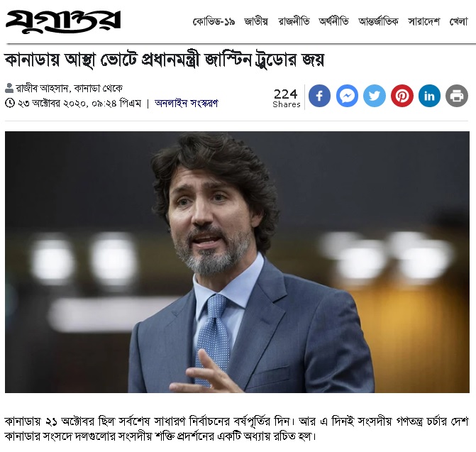
Task: Open the আন্তর্জাতিক section
Action: tap(378, 21)
